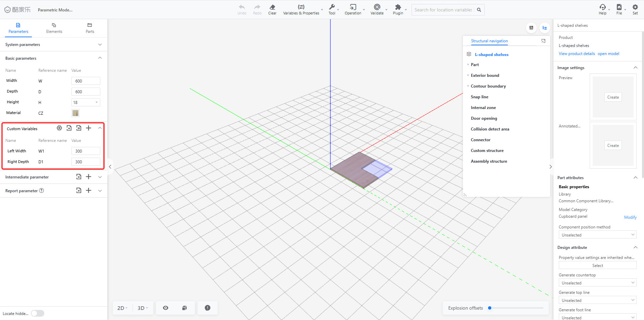Click the Select button under Design attribute

click(597, 265)
